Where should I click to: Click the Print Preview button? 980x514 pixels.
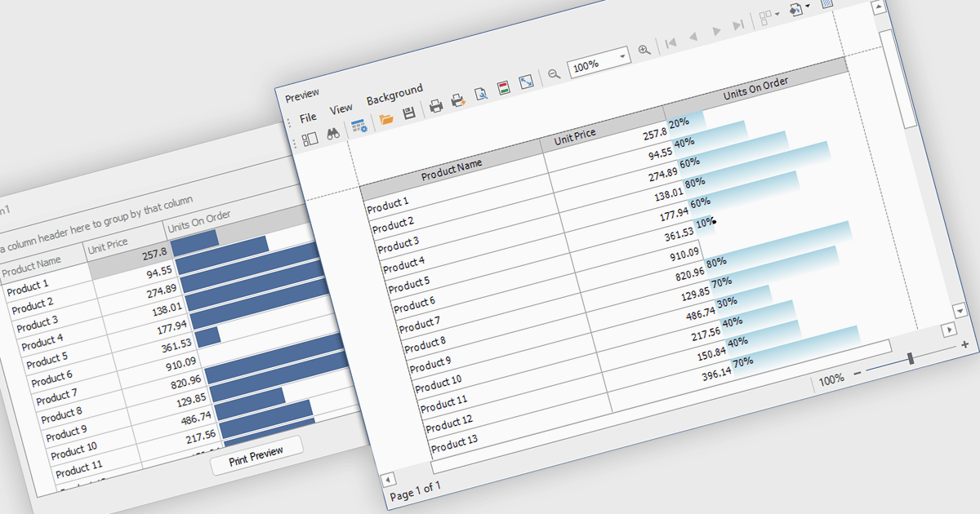(x=256, y=455)
